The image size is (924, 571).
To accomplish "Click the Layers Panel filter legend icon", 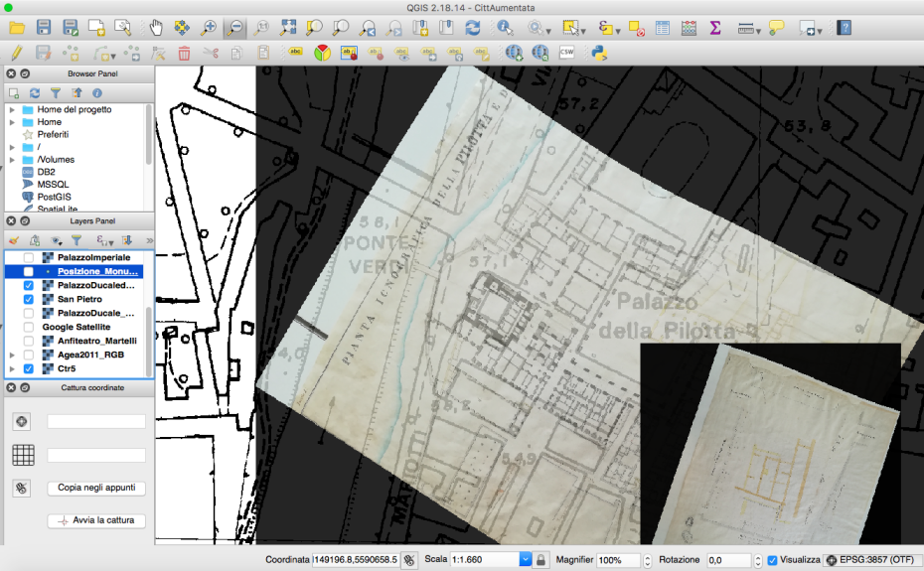I will (x=77, y=240).
